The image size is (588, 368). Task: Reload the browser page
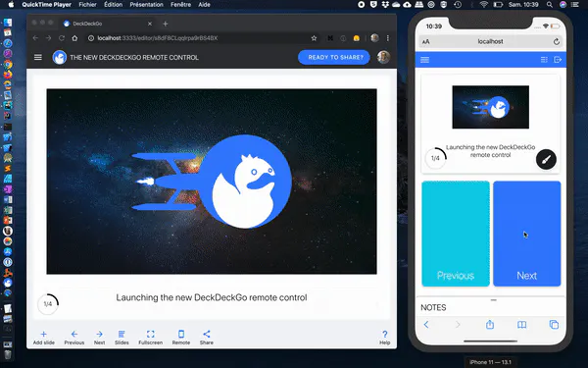(x=62, y=38)
